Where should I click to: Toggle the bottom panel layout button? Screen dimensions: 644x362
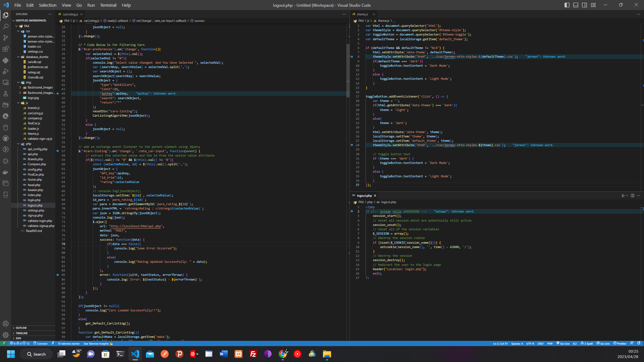pyautogui.click(x=576, y=5)
